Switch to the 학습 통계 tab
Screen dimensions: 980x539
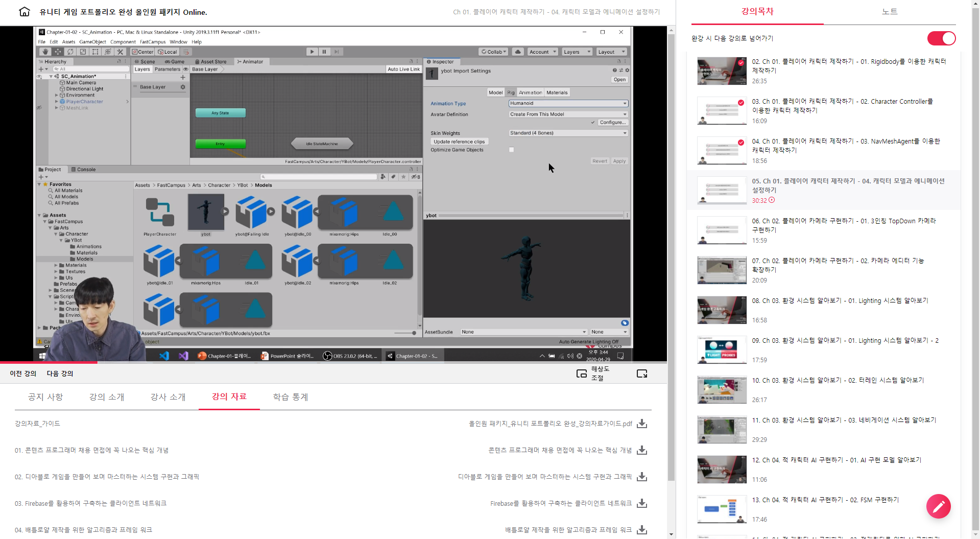coord(291,397)
